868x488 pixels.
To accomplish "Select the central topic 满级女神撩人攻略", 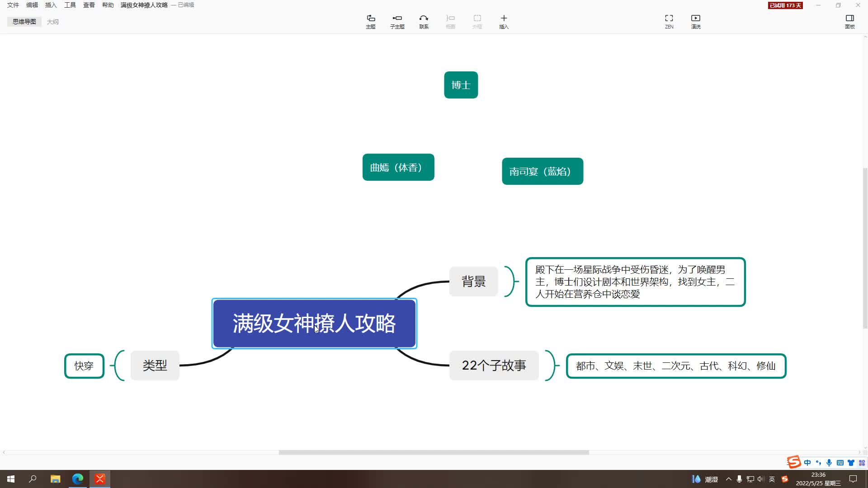I will click(314, 324).
